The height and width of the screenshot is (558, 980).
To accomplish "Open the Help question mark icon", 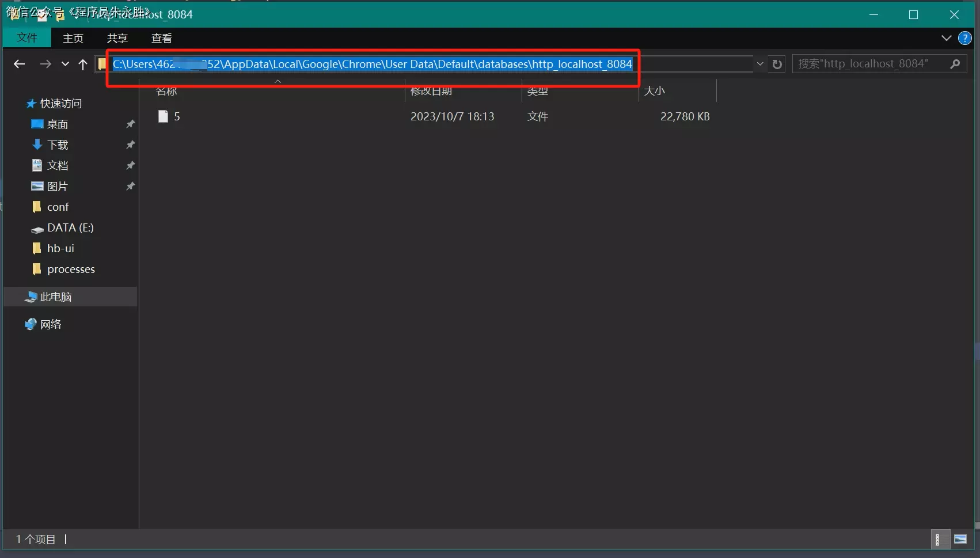I will 964,38.
